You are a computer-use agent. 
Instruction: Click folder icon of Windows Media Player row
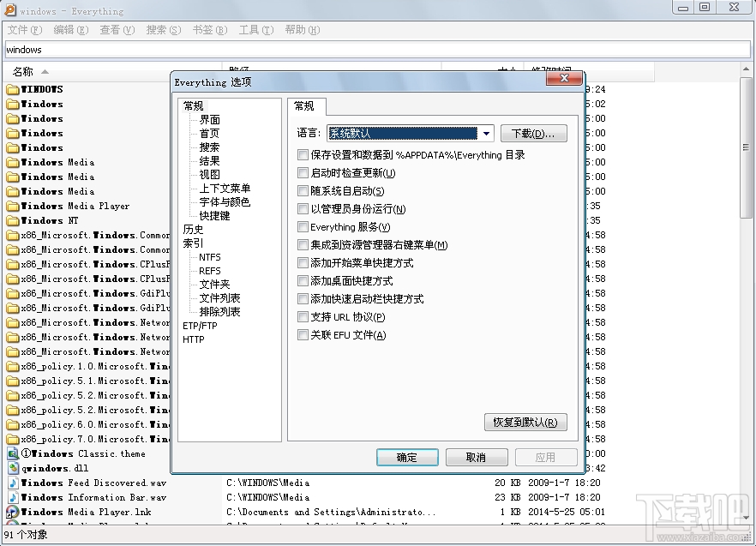click(x=13, y=206)
